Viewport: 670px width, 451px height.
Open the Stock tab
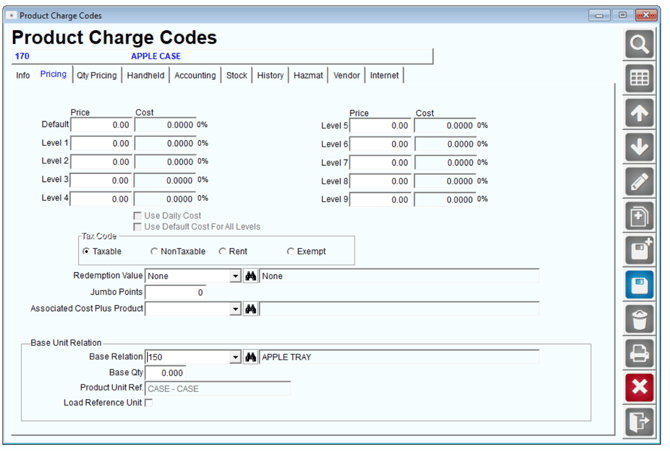tap(237, 76)
